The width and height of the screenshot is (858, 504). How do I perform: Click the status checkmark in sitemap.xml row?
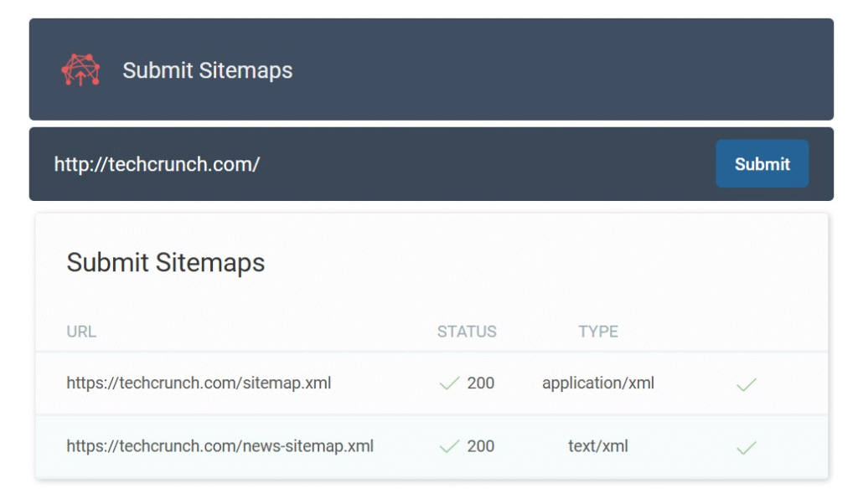[x=449, y=383]
